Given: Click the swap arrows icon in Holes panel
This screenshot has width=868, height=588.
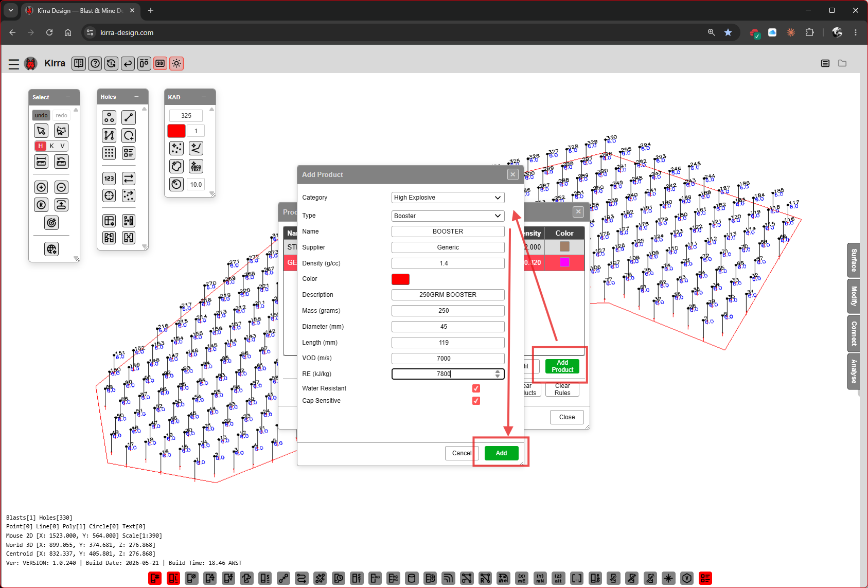Looking at the screenshot, I should click(x=129, y=179).
